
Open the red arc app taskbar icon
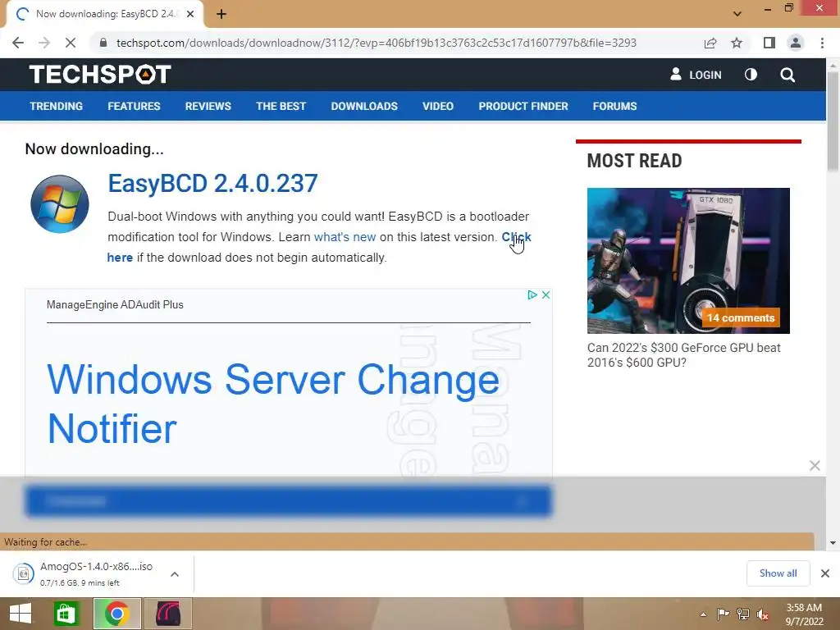(x=167, y=614)
